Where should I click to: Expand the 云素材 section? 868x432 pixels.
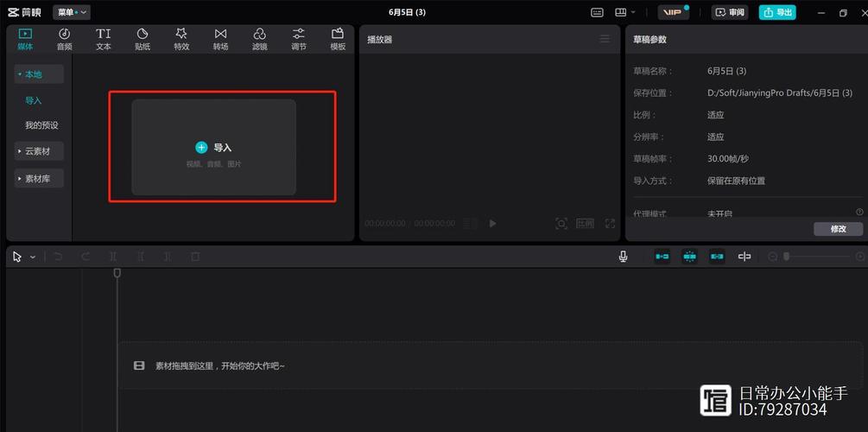(39, 151)
